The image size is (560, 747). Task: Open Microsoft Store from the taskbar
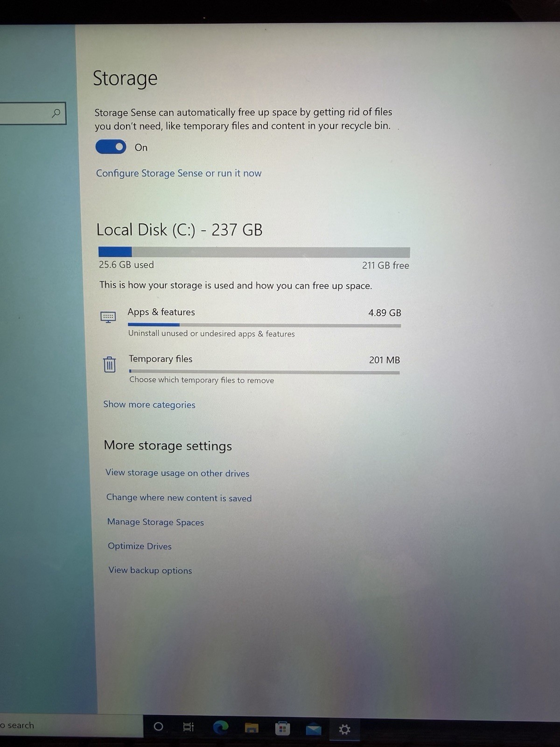[x=282, y=728]
